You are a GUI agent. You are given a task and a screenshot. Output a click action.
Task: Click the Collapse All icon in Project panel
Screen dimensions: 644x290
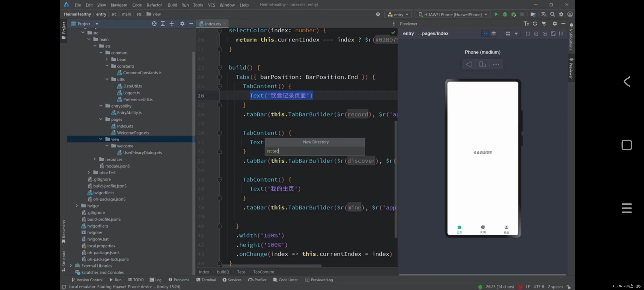point(171,24)
